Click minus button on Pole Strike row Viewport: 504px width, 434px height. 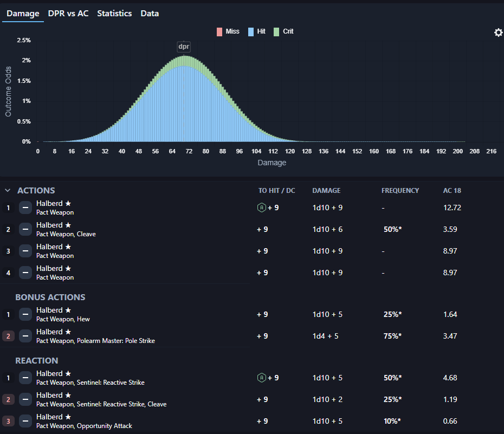click(x=25, y=336)
